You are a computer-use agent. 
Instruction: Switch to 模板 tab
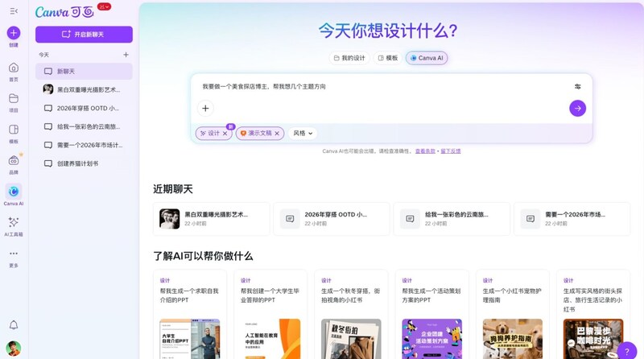tap(387, 58)
